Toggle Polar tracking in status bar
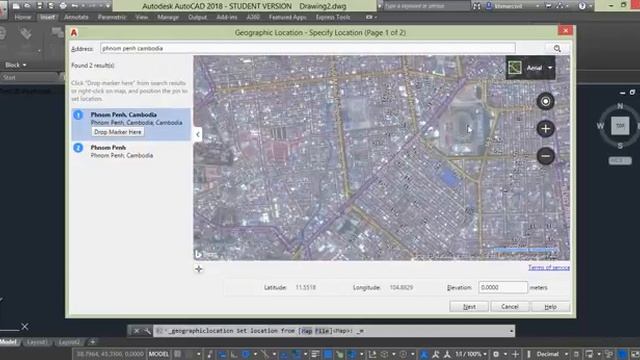 click(245, 354)
